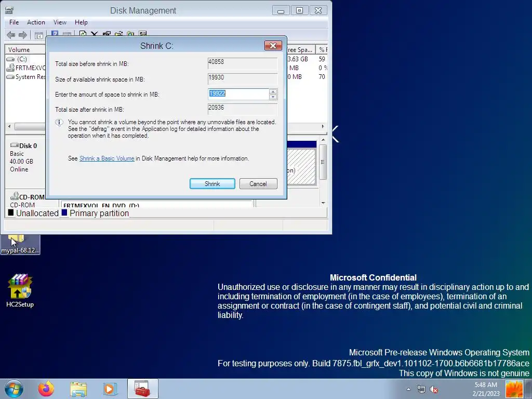Click the muted speaker tray icon
Screen dimensions: 532x399
(434, 389)
